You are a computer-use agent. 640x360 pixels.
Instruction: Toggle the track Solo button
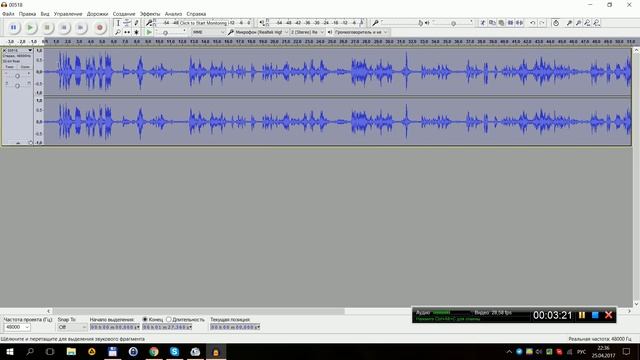(25, 67)
